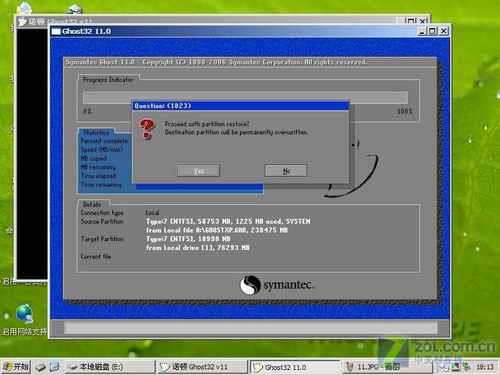Image resolution: width=500 pixels, height=375 pixels.
Task: Click the Question (1823) dialog title bar
Action: pyautogui.click(x=241, y=106)
